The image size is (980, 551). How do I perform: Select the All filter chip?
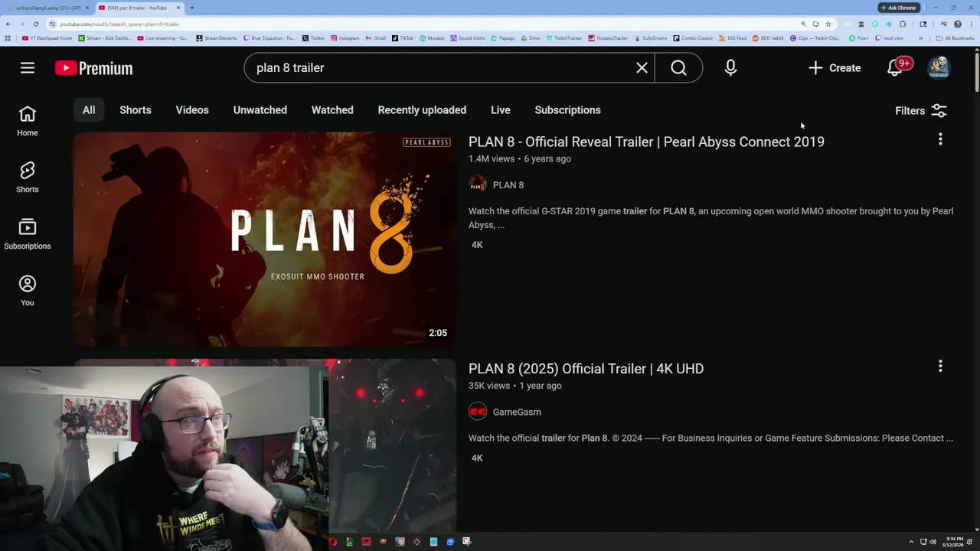(89, 110)
